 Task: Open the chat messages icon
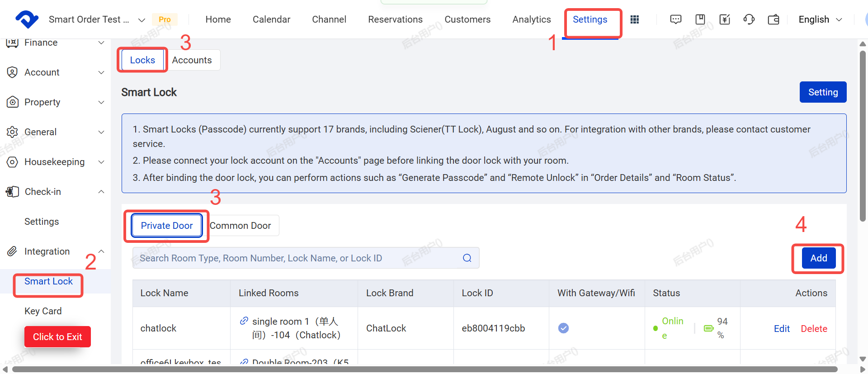tap(676, 19)
